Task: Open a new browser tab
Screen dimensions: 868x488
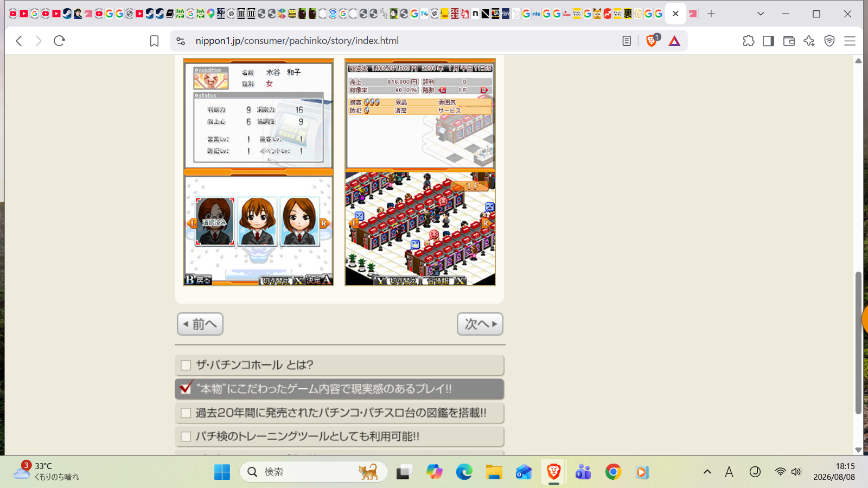Action: [x=711, y=14]
